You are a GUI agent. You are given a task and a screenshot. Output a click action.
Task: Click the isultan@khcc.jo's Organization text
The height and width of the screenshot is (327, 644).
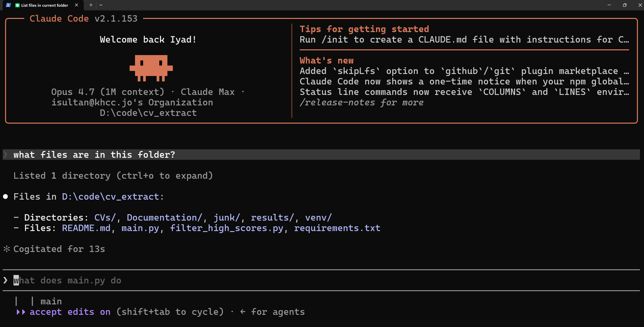coord(132,102)
